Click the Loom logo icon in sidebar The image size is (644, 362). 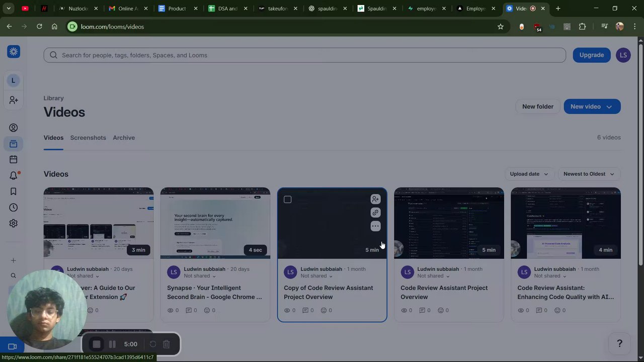(x=14, y=51)
